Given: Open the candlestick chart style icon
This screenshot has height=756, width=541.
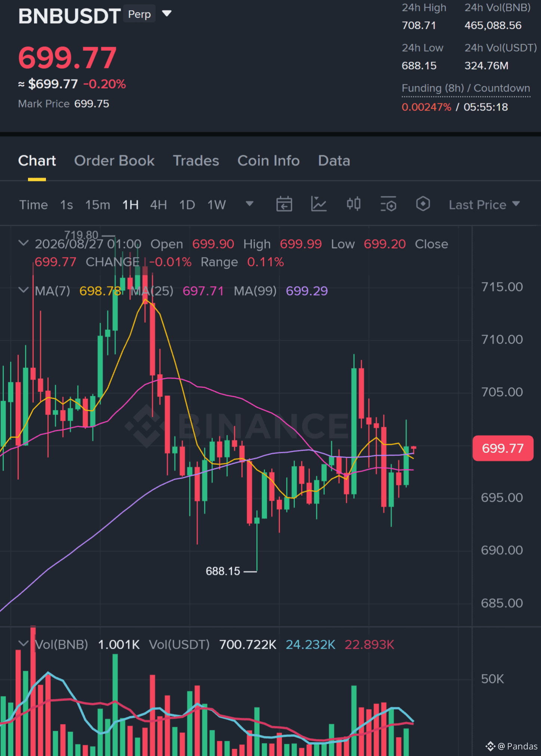Looking at the screenshot, I should pyautogui.click(x=353, y=204).
